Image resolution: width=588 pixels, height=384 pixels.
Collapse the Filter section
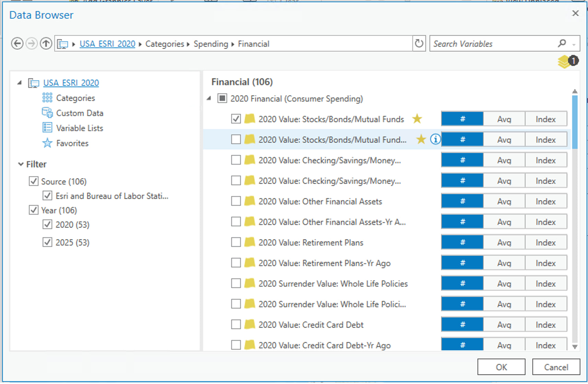20,164
